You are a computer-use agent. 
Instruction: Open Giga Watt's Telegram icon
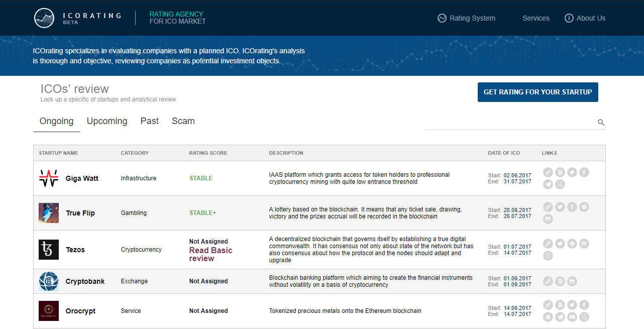pyautogui.click(x=548, y=184)
